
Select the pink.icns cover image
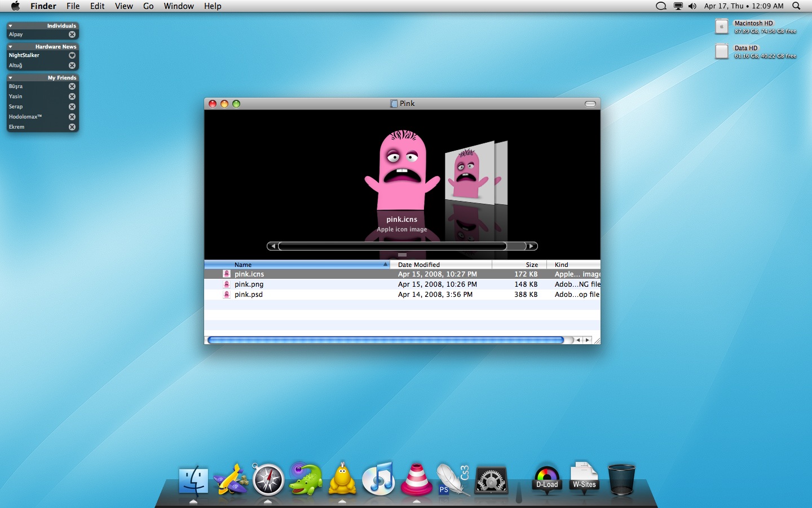402,169
